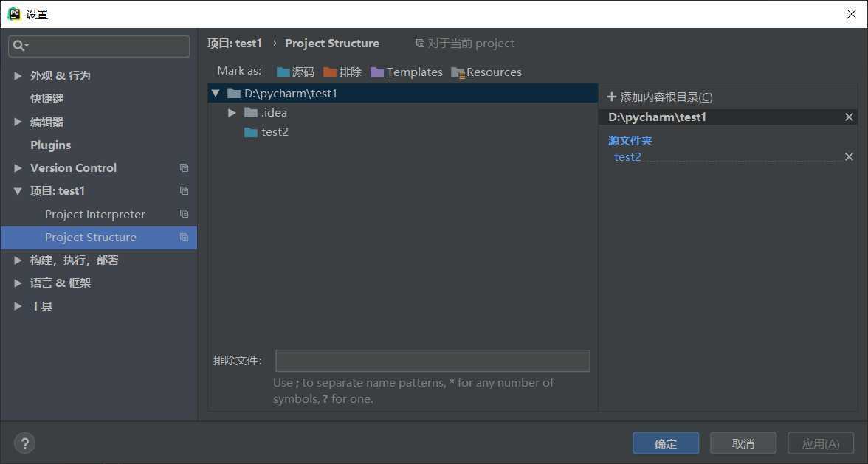Select Project Structure in sidebar

[x=99, y=238]
